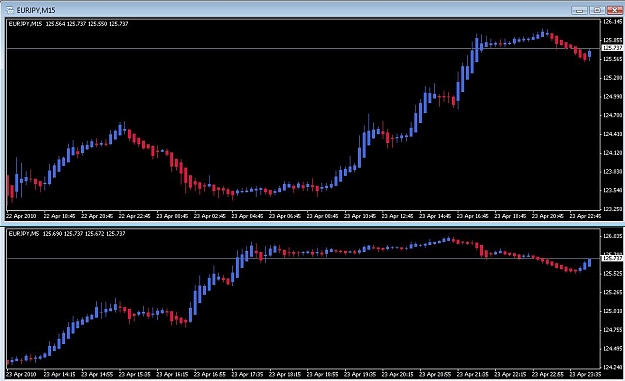Click the 23 Apr 18:45 time label
This screenshot has width=625, height=381.
(510, 216)
